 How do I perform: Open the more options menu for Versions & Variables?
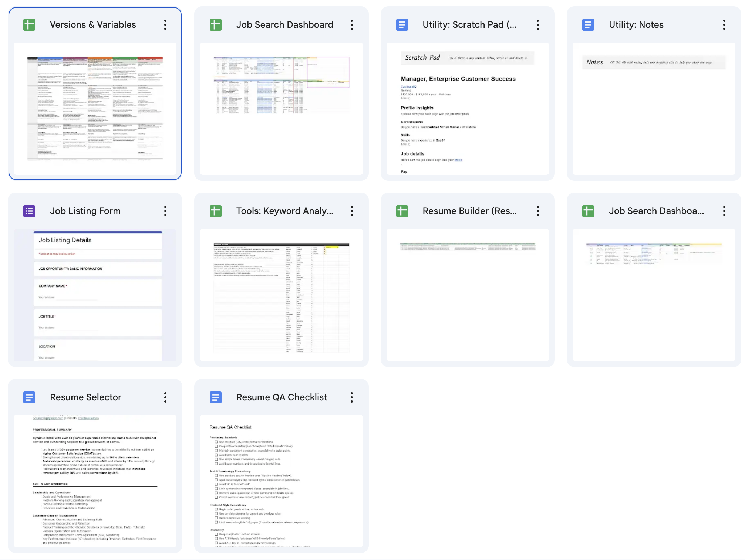tap(165, 25)
